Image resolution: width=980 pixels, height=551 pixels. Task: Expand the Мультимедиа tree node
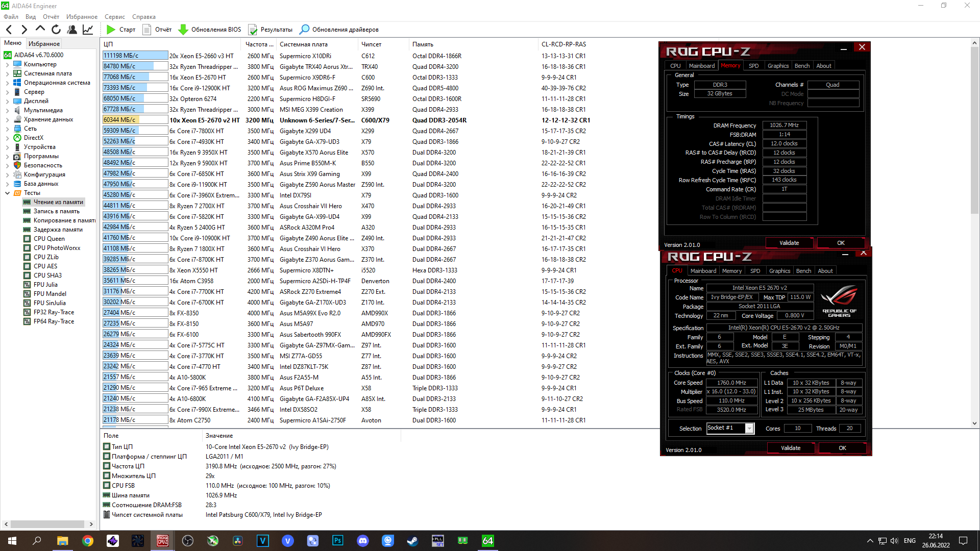(x=7, y=111)
